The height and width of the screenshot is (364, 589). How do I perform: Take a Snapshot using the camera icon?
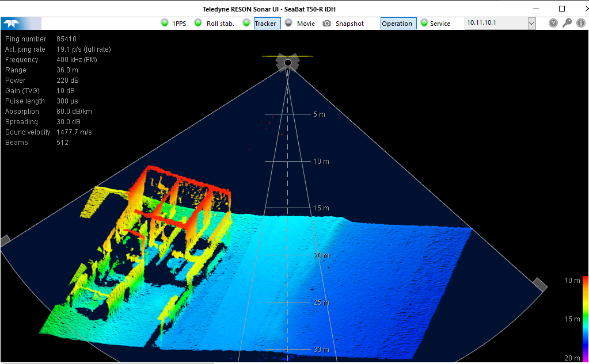[326, 24]
